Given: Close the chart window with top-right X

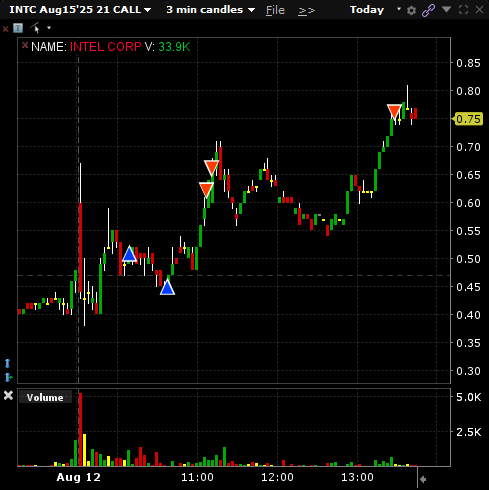Looking at the screenshot, I should 479,10.
